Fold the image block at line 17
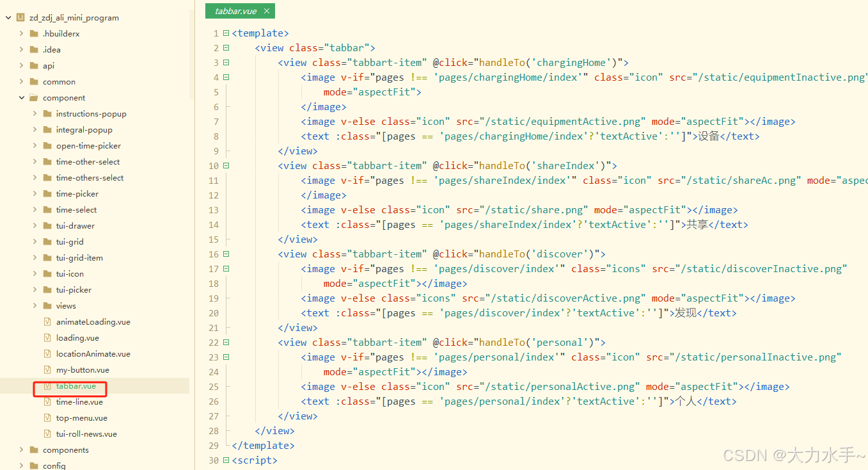The height and width of the screenshot is (470, 868). [226, 268]
